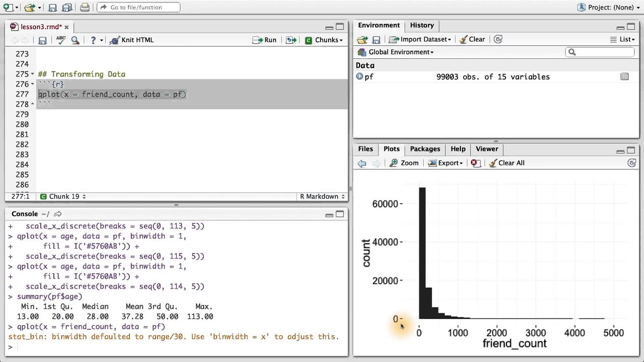
Task: Clear the Environment workspace objects
Action: pos(472,39)
